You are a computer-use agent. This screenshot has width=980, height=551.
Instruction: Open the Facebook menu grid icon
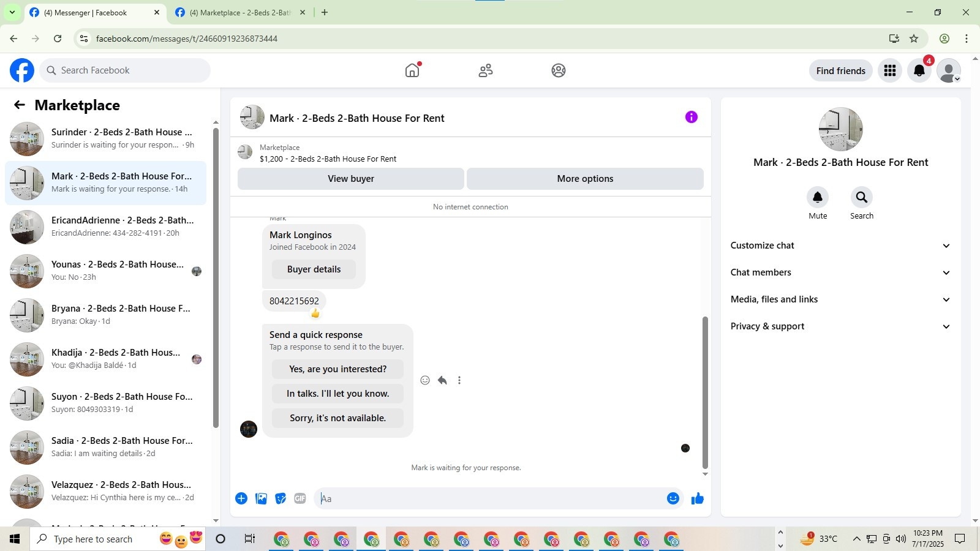[x=890, y=70]
